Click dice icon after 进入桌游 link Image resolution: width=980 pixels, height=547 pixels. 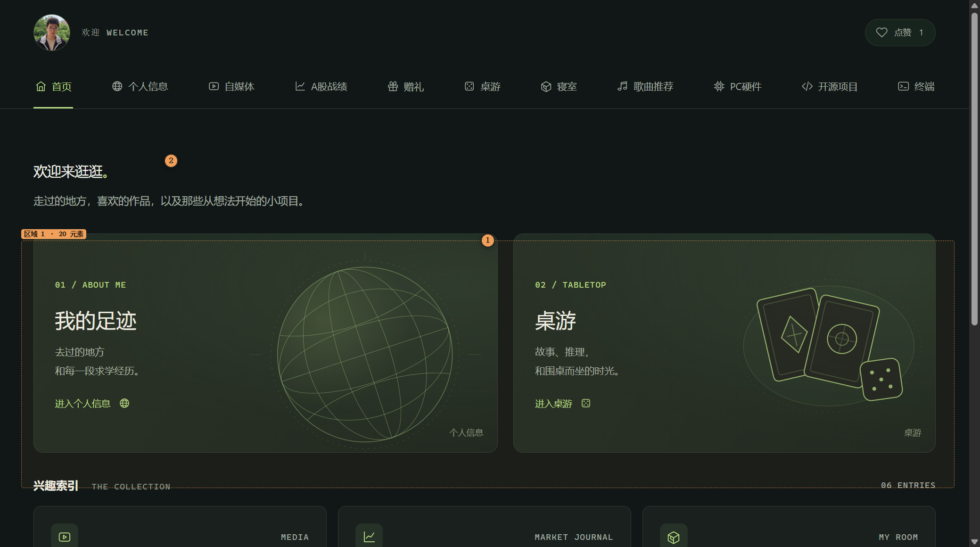click(x=586, y=403)
